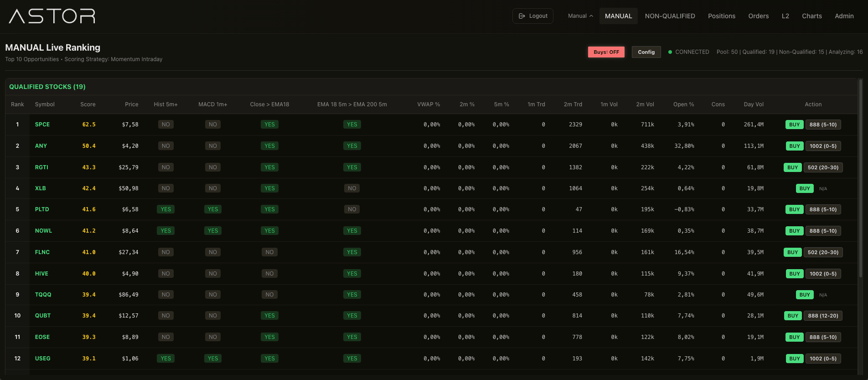This screenshot has width=868, height=380.
Task: Click the ASTOR logo
Action: click(x=52, y=16)
